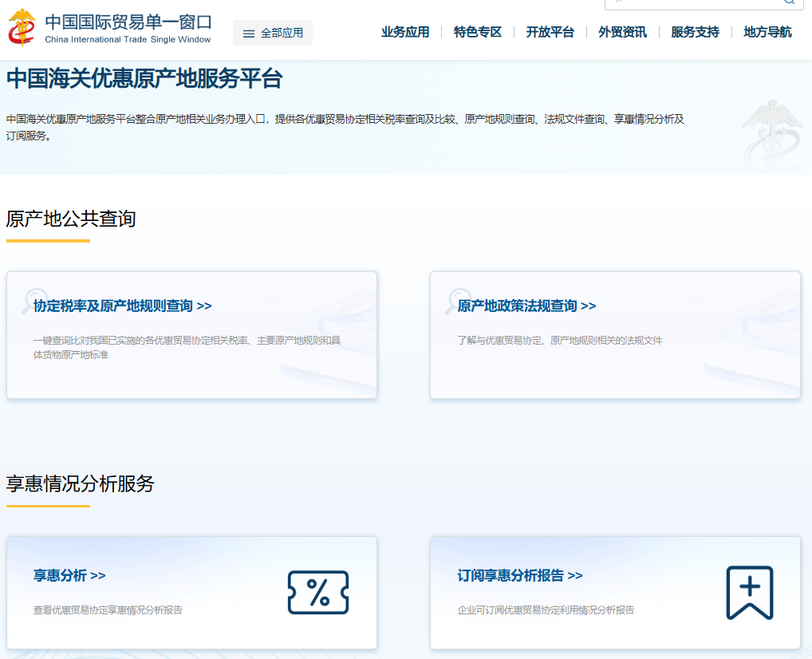Click the percent coupon icon in 享惠分析 card
812x659 pixels.
tap(318, 593)
